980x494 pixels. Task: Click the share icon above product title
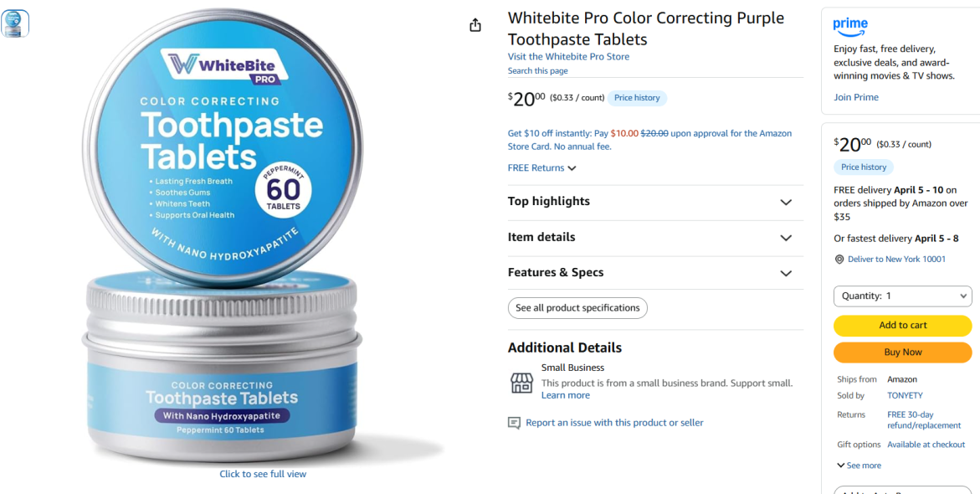[475, 25]
